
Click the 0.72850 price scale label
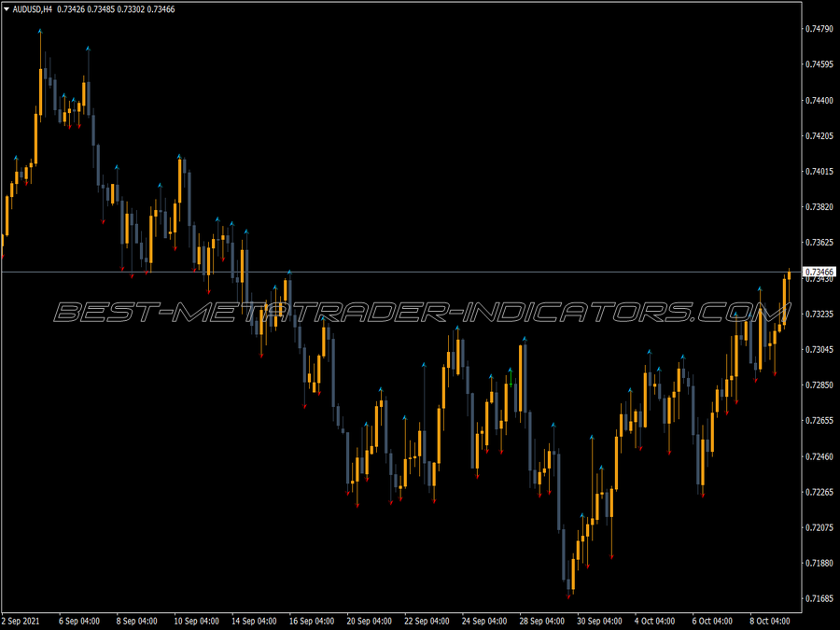(819, 385)
